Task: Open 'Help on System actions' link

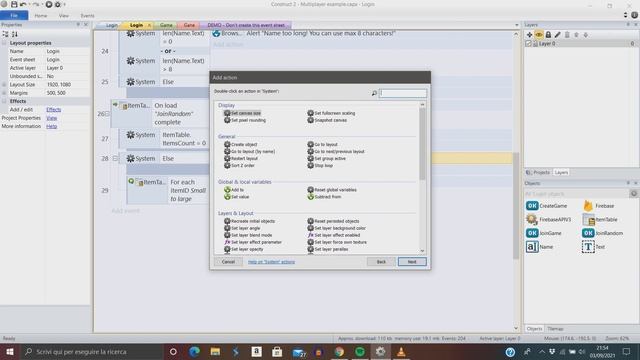Action: pos(271,262)
